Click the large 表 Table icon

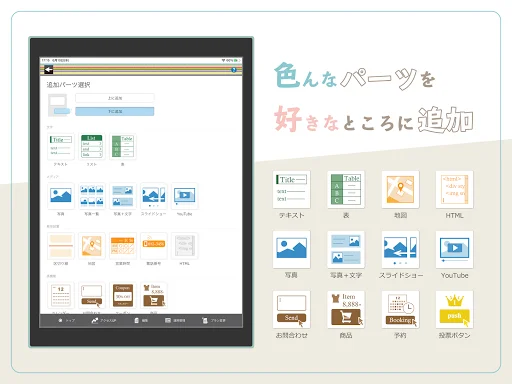tap(346, 189)
